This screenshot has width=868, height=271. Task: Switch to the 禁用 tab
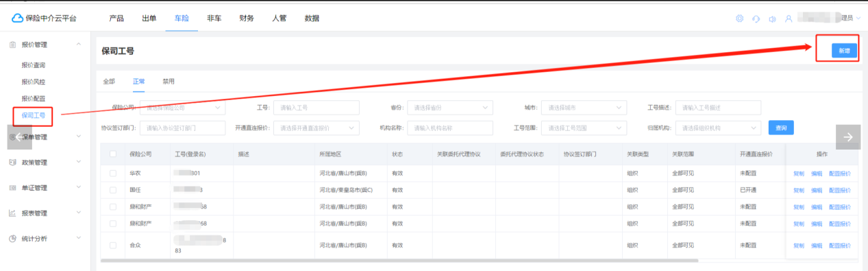169,82
